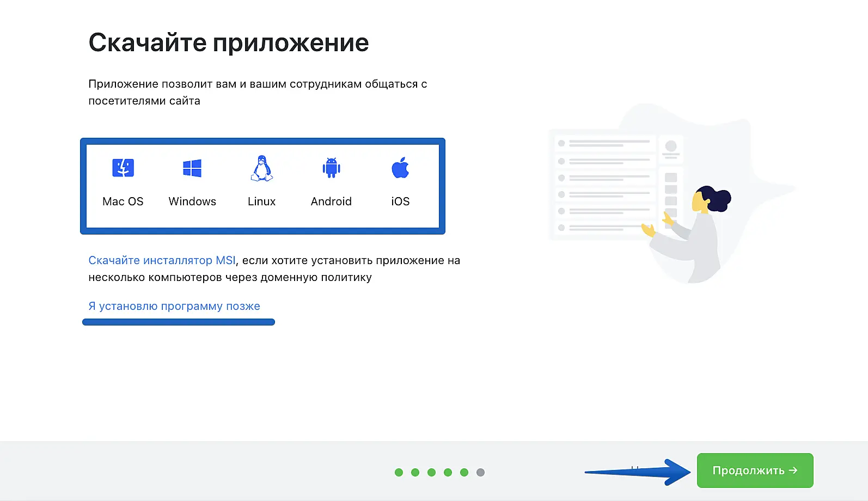Click the "Mac OS" text label
Viewport: 868px width, 501px height.
(123, 201)
